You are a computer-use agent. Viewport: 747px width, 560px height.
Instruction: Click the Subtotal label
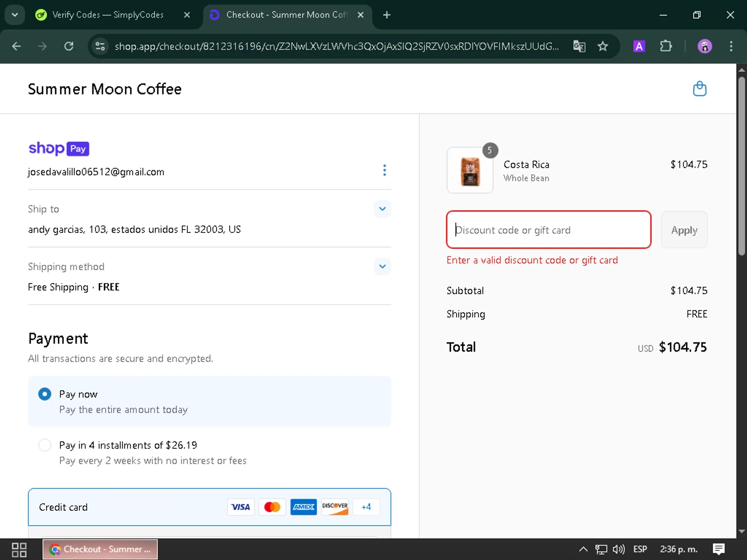pyautogui.click(x=465, y=291)
